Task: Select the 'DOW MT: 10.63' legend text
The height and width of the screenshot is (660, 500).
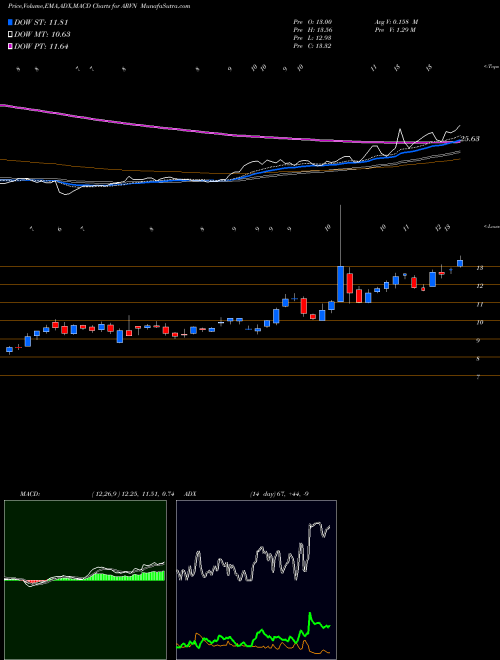Action: (x=42, y=35)
